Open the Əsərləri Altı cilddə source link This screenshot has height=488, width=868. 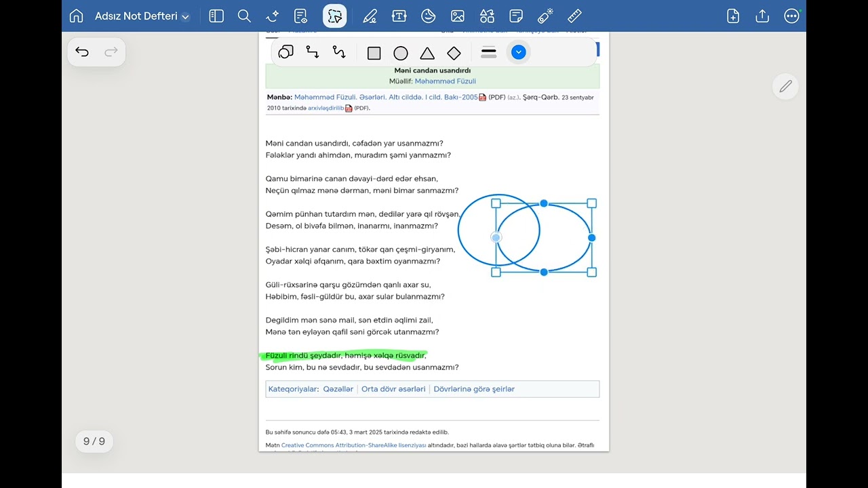(x=386, y=97)
